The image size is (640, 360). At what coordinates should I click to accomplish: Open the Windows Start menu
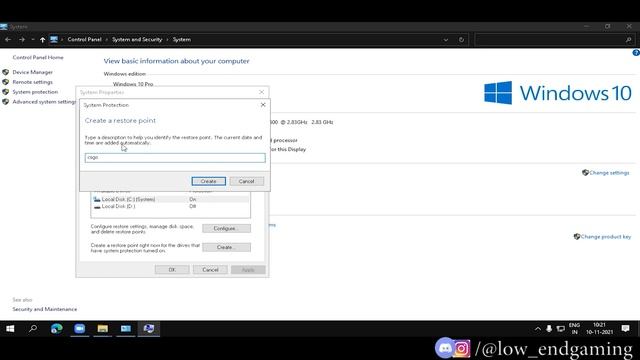[x=10, y=329]
